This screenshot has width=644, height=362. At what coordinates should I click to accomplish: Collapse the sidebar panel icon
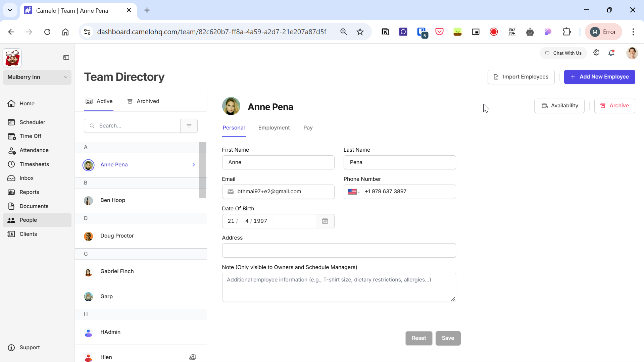click(66, 58)
